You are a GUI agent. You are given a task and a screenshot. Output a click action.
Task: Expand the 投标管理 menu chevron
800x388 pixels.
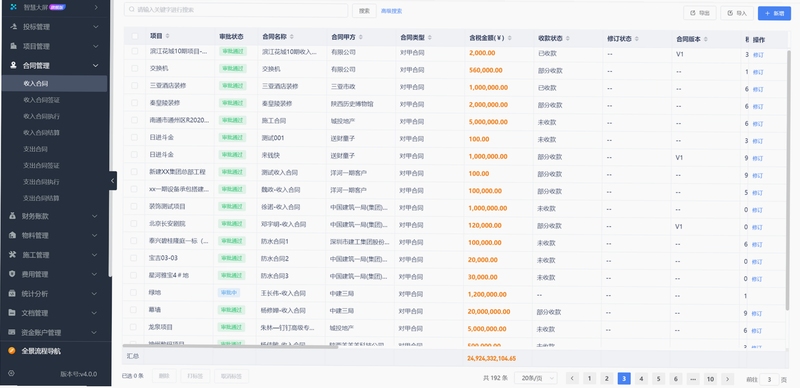click(x=95, y=27)
